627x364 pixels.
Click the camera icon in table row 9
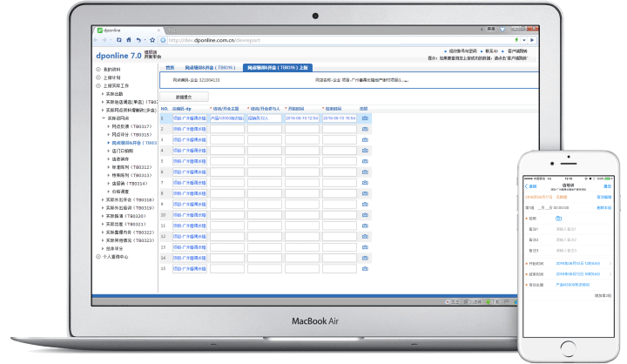(365, 205)
